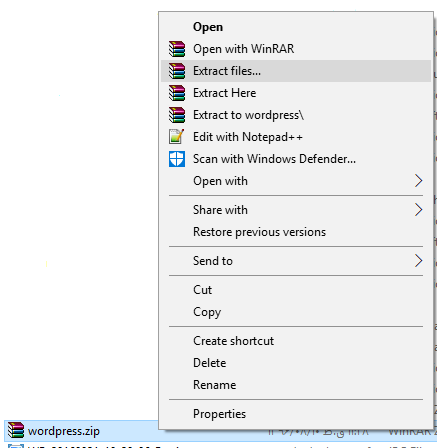Select the wordpress.zip archive icon

tap(16, 430)
